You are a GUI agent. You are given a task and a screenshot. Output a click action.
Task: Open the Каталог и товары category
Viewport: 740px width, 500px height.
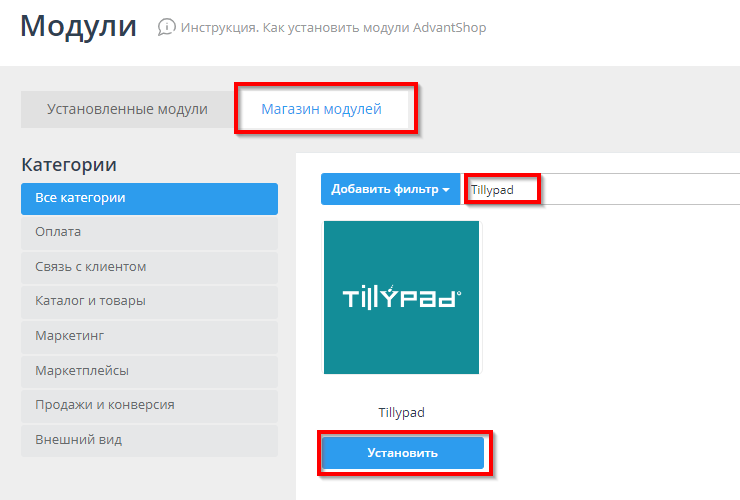[150, 302]
